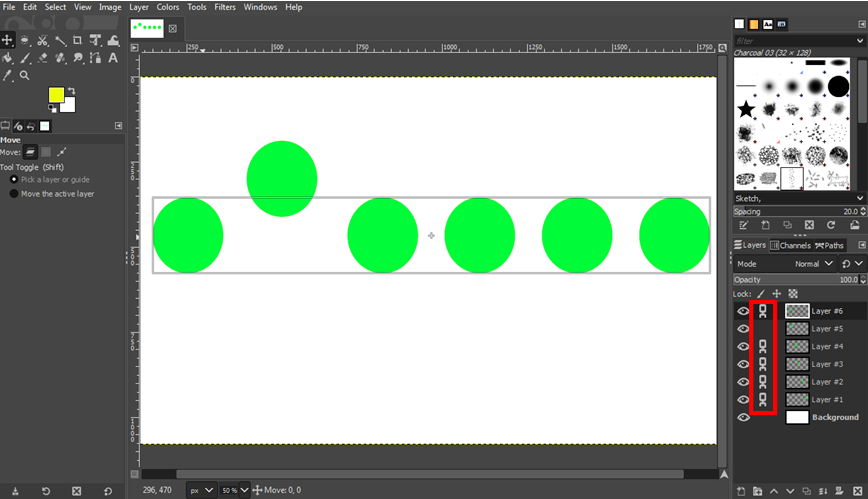868x499 pixels.
Task: Set Move mode to selection
Action: tap(46, 152)
